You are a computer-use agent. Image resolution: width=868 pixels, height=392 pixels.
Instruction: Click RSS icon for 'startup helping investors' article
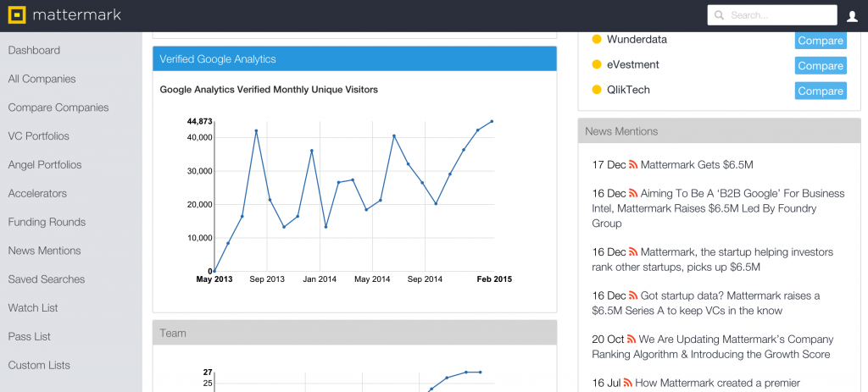click(x=633, y=252)
